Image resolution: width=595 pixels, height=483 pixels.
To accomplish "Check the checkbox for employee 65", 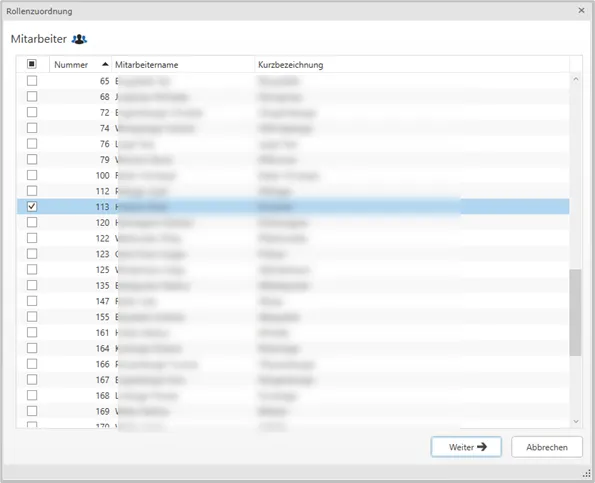I will 32,81.
